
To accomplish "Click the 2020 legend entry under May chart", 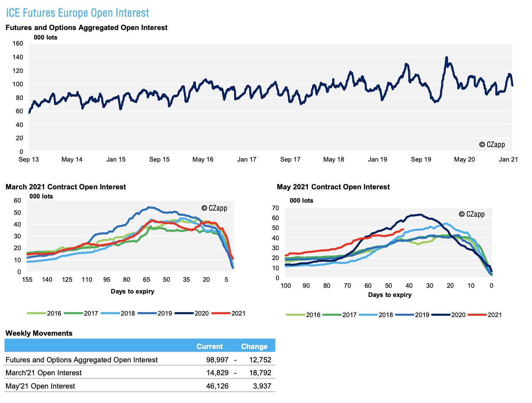I will 448,315.
